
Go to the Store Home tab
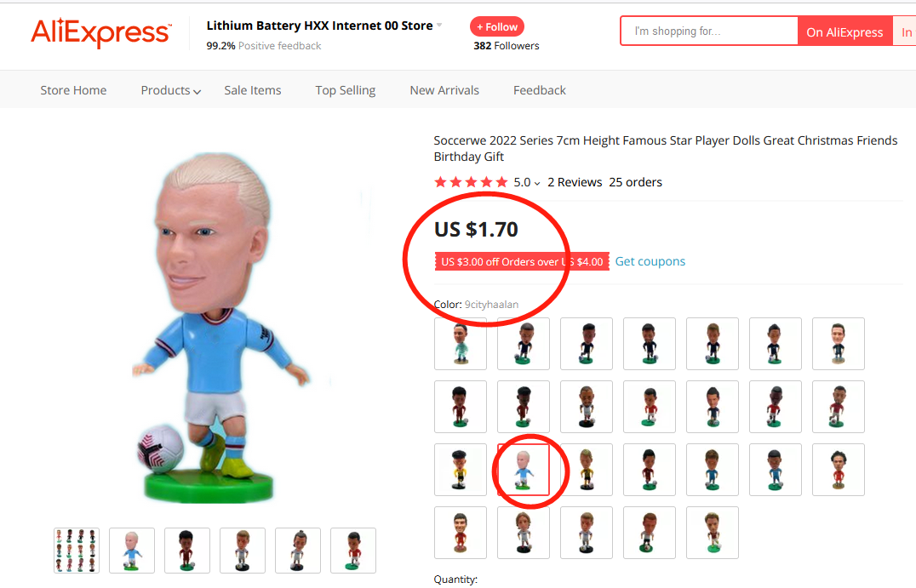pos(73,90)
